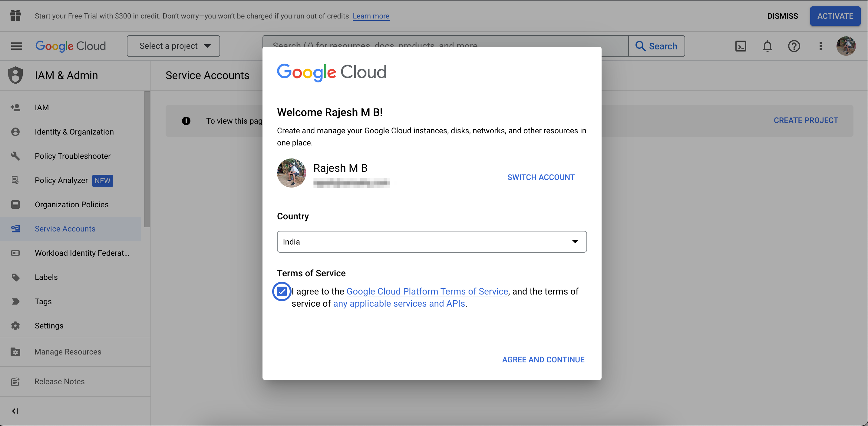Click the Service Accounts key icon
The width and height of the screenshot is (868, 426).
pyautogui.click(x=15, y=229)
